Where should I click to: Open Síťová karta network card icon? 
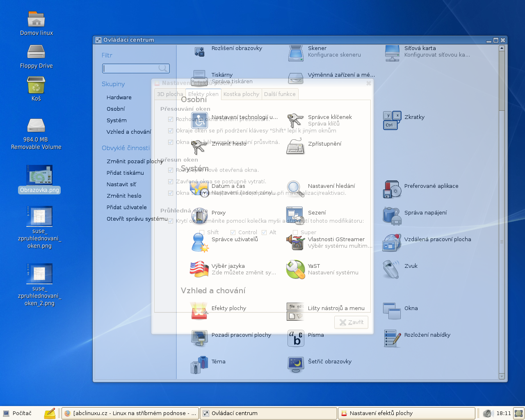point(392,53)
